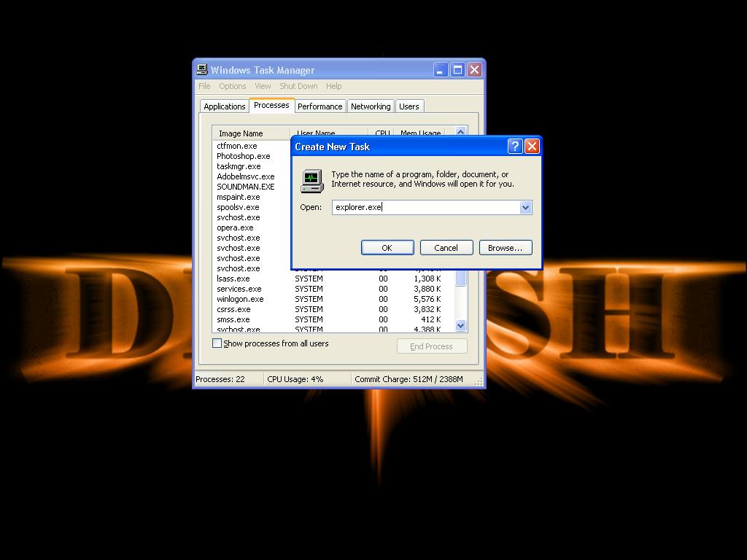Image resolution: width=747 pixels, height=560 pixels.
Task: Click the 412 K memory usage value
Action: pos(430,319)
